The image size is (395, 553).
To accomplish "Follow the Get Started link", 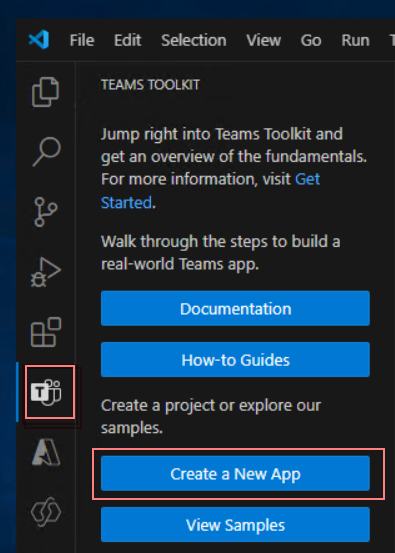I will (x=308, y=179).
